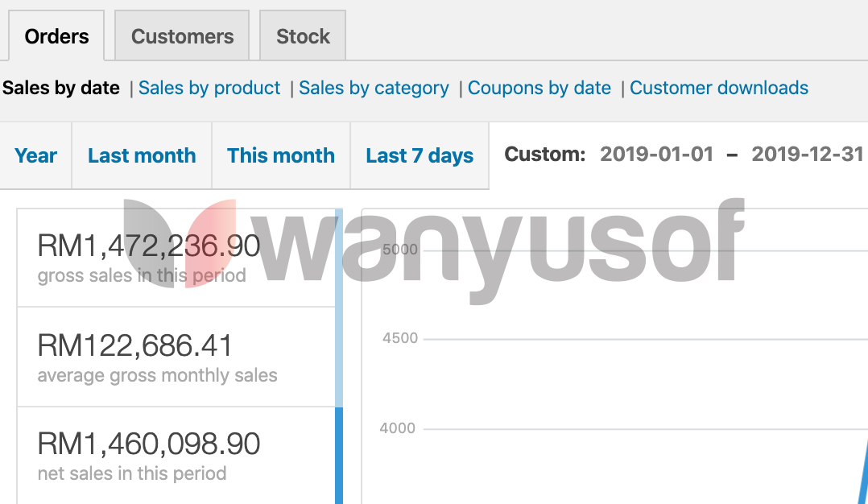The height and width of the screenshot is (504, 868).
Task: Edit end date 2019-12-31 field
Action: point(808,154)
